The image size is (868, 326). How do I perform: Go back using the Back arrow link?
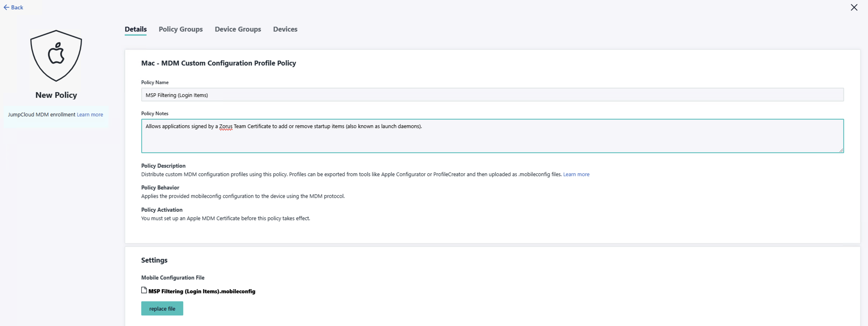pos(13,7)
